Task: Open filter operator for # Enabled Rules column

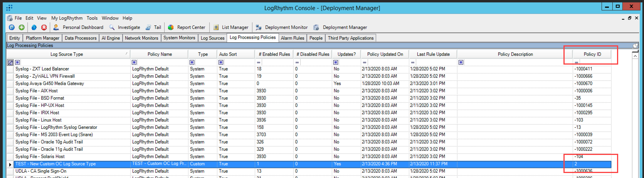Action: [x=259, y=62]
